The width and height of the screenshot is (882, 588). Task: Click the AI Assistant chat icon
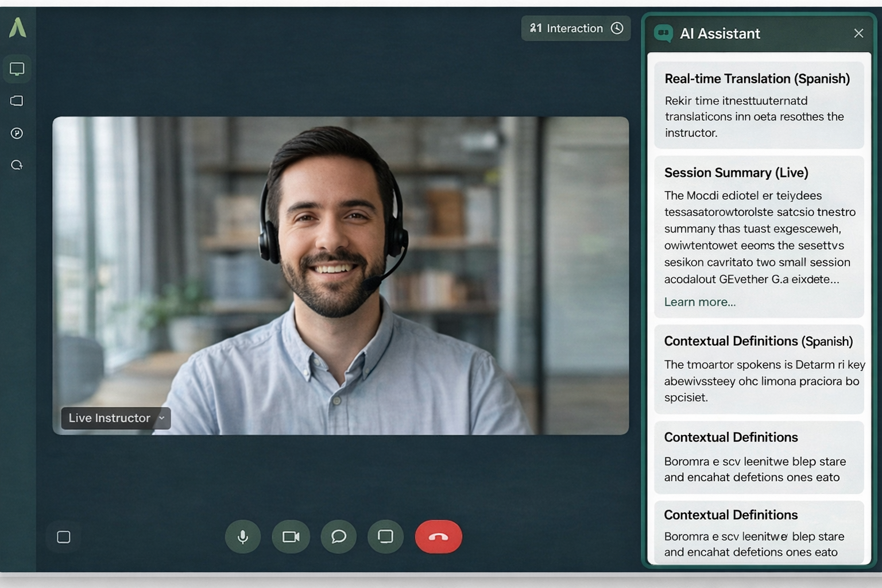point(663,33)
